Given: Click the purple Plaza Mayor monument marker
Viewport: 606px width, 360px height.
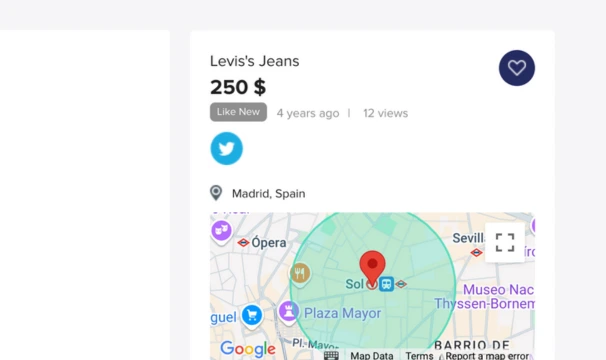Looking at the screenshot, I should [288, 312].
